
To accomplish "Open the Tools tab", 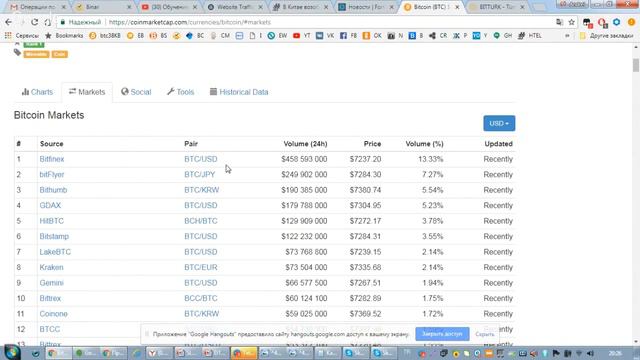I will coord(180,92).
